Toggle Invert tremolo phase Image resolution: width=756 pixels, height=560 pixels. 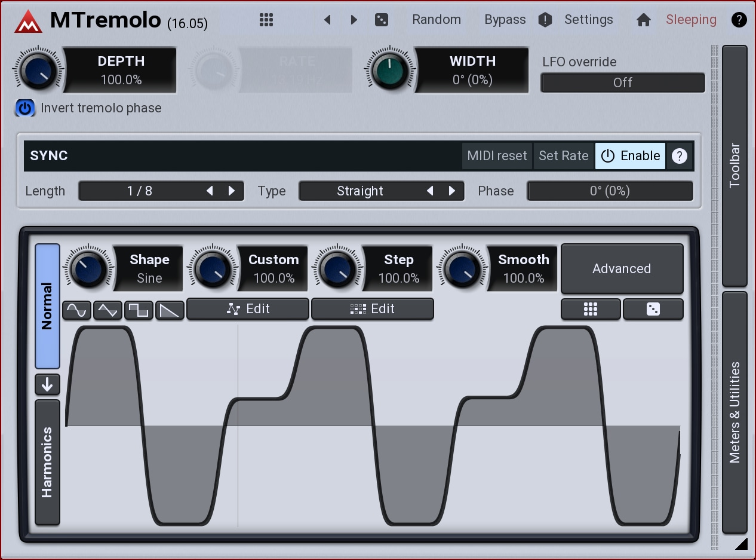coord(24,108)
